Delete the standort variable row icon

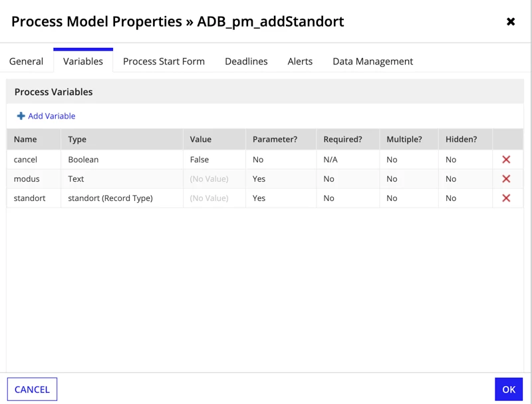(x=506, y=198)
